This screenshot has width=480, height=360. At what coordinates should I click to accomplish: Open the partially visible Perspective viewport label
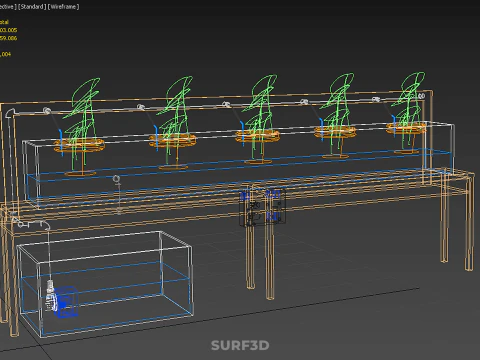8,7
